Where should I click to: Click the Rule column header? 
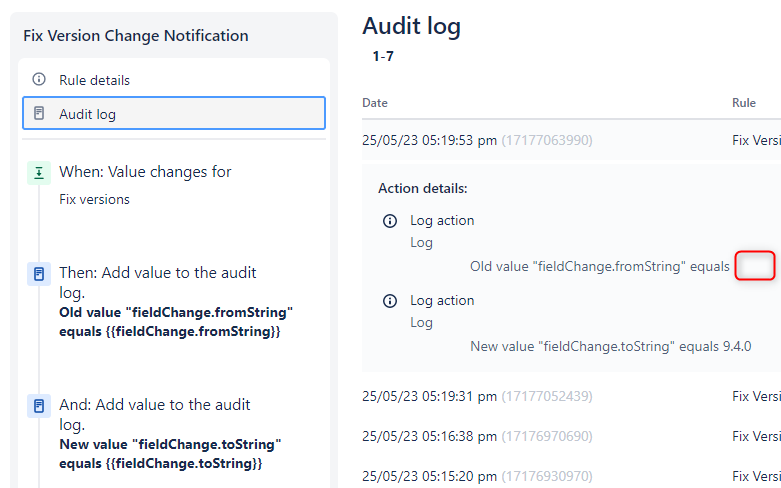point(743,103)
